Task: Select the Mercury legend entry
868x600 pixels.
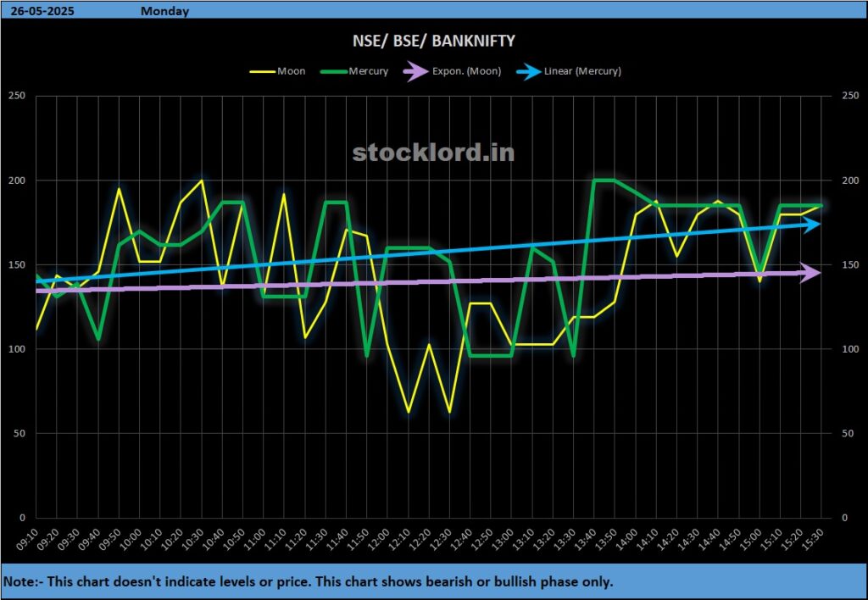Action: tap(355, 71)
